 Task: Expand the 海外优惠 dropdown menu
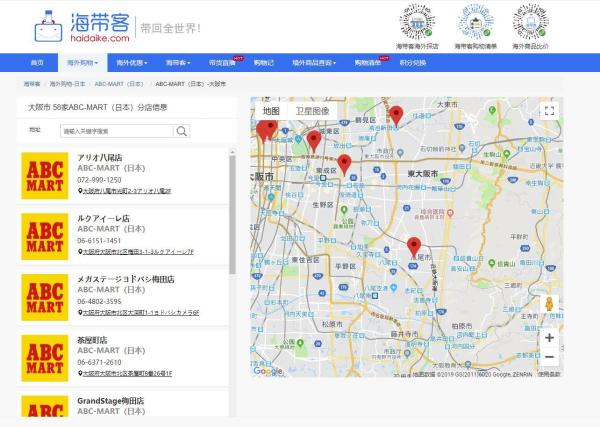[132, 63]
